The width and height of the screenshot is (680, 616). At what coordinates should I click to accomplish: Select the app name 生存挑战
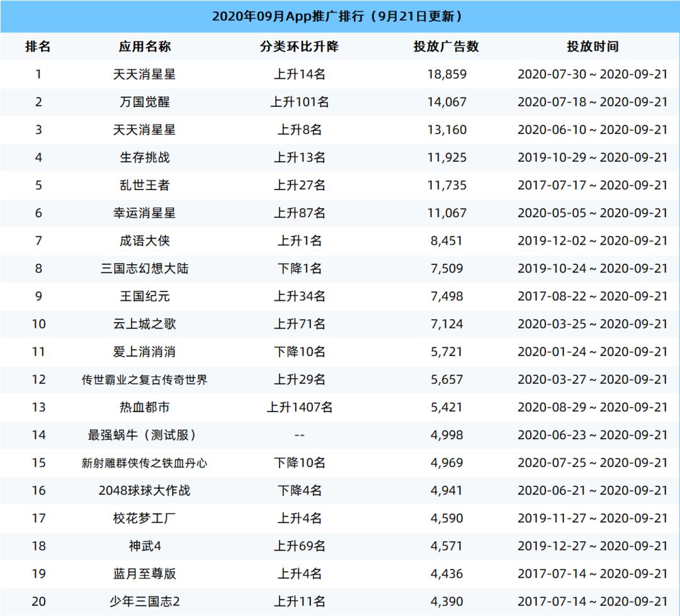144,157
